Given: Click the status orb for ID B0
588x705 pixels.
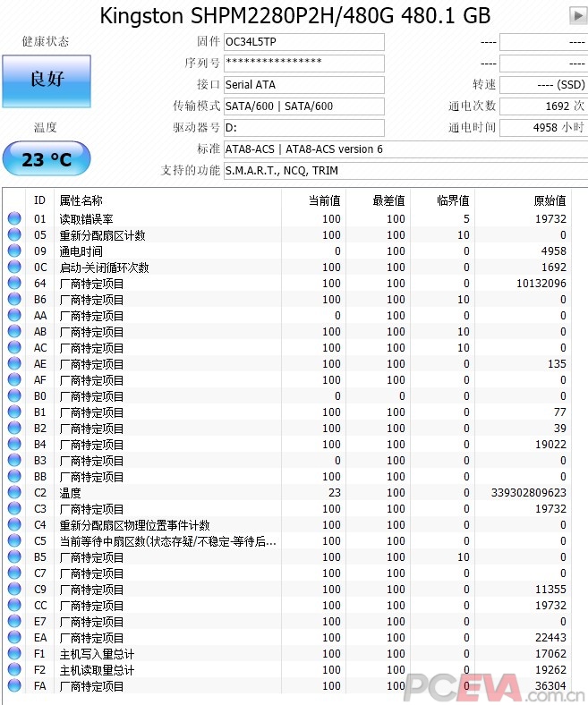Looking at the screenshot, I should 14,395.
